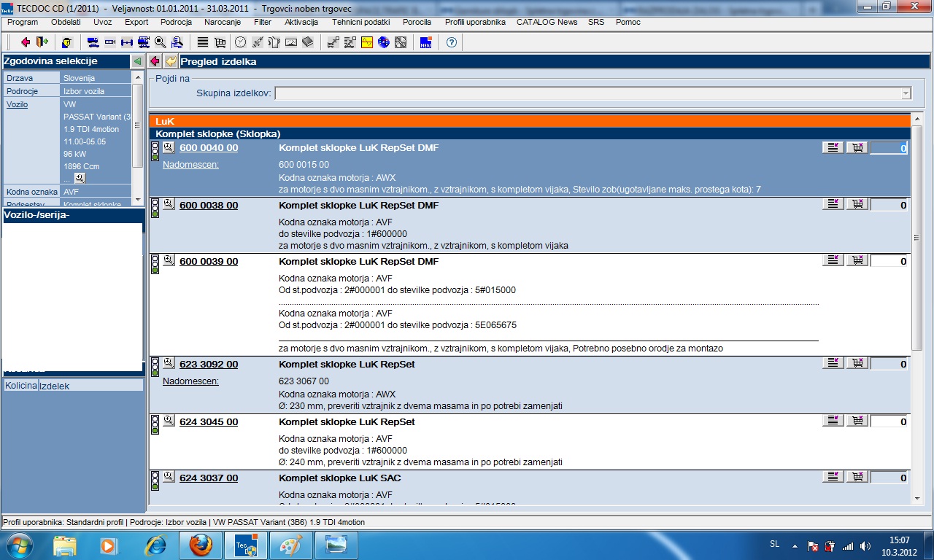Open Windows Start menu

pyautogui.click(x=19, y=545)
